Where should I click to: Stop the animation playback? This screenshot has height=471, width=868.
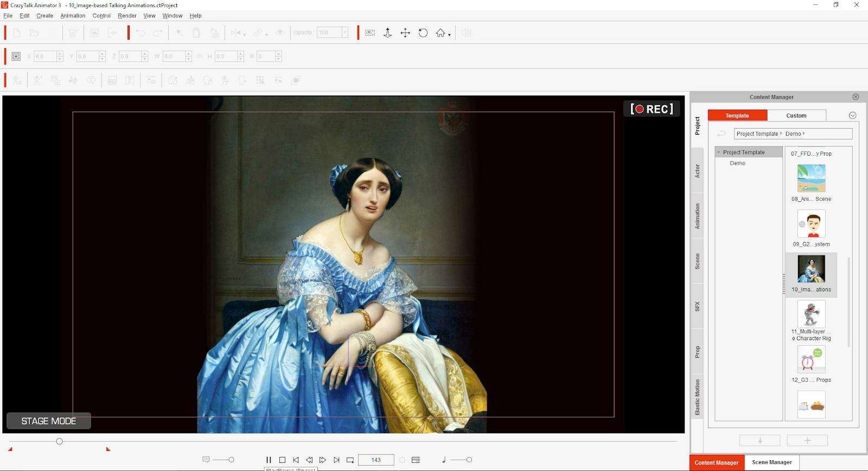click(282, 460)
